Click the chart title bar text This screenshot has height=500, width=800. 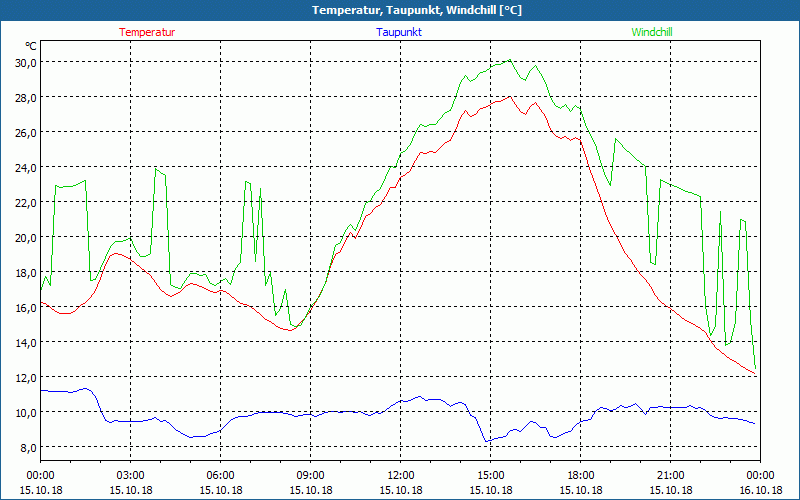tap(402, 10)
